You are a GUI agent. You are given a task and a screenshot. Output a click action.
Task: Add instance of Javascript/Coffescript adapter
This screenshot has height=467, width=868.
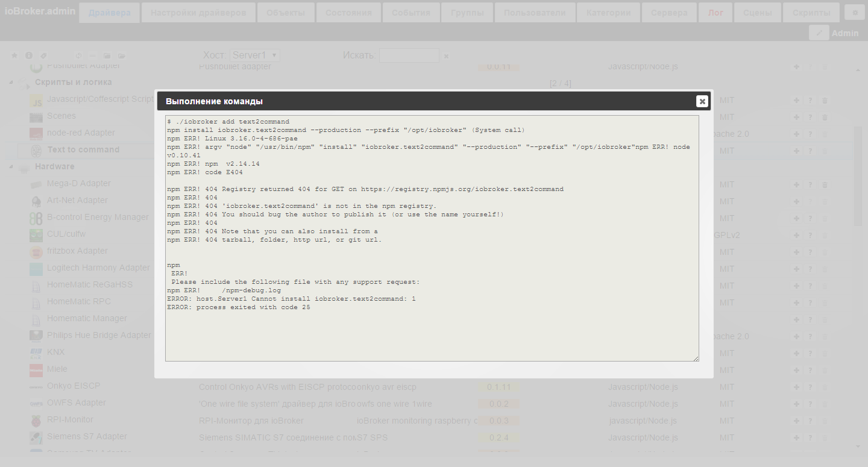click(796, 100)
